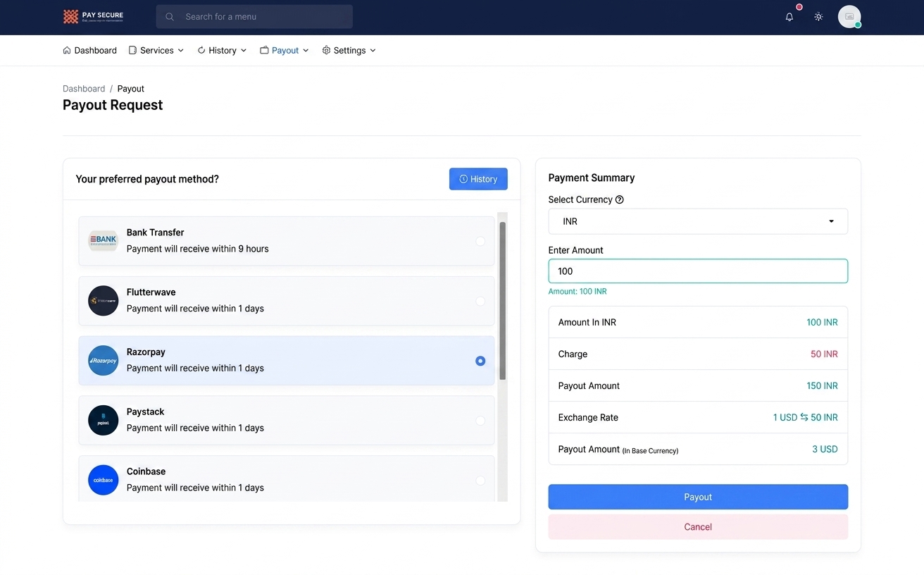Select the Razorpay radio button
924x575 pixels.
480,361
